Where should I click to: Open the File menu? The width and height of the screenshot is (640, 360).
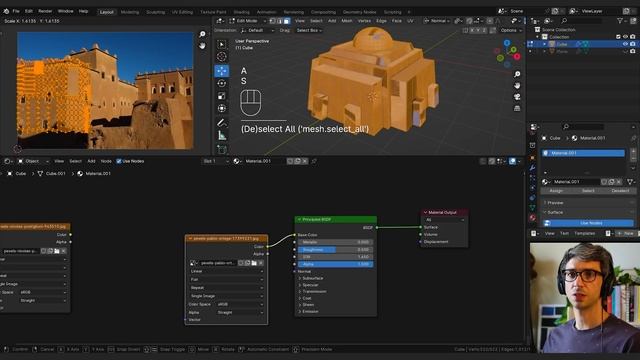(16, 11)
